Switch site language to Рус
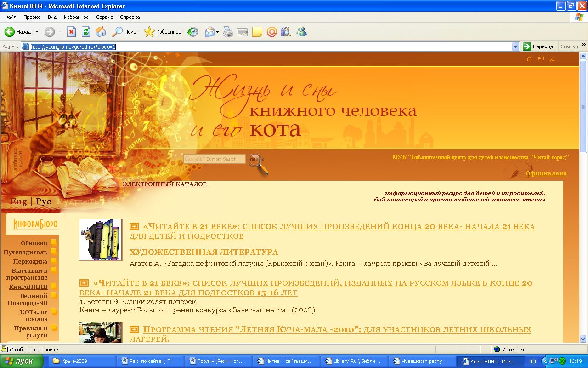Image resolution: width=588 pixels, height=368 pixels. tap(44, 201)
